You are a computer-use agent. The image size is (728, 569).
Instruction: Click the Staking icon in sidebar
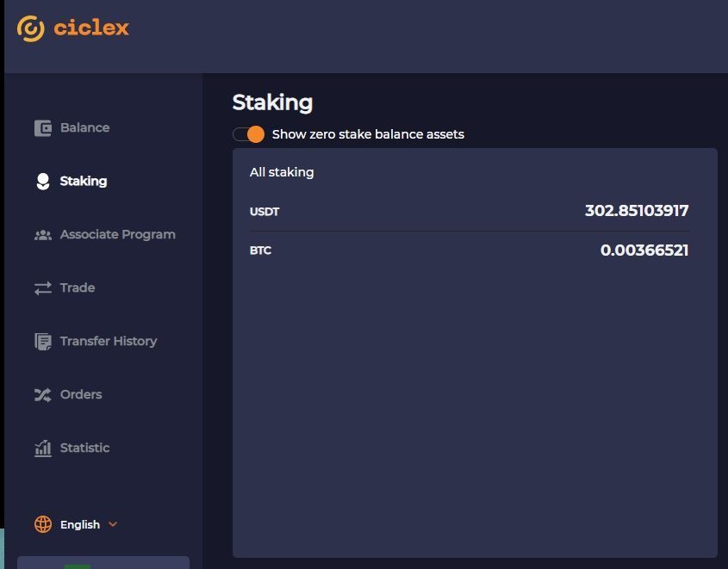coord(42,182)
